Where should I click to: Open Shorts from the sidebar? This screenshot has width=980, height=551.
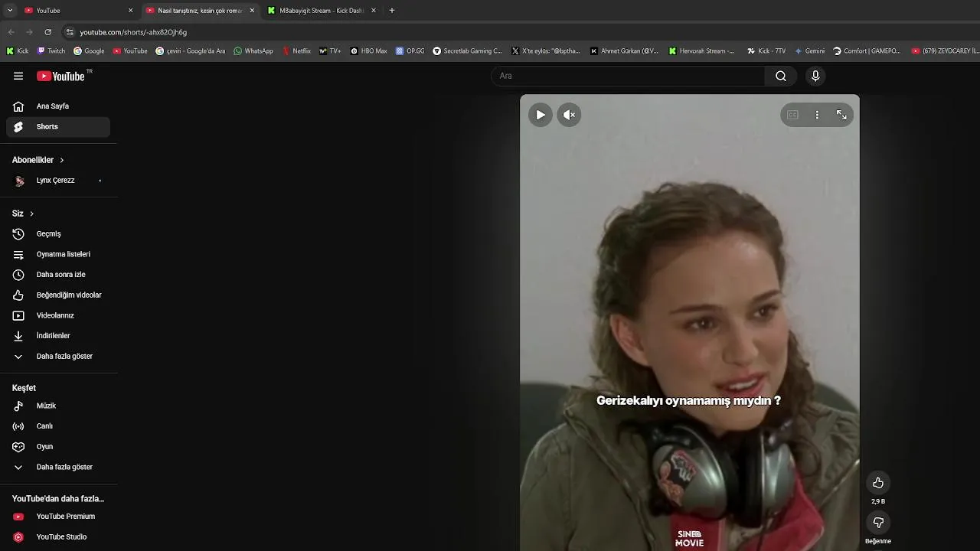(x=58, y=127)
